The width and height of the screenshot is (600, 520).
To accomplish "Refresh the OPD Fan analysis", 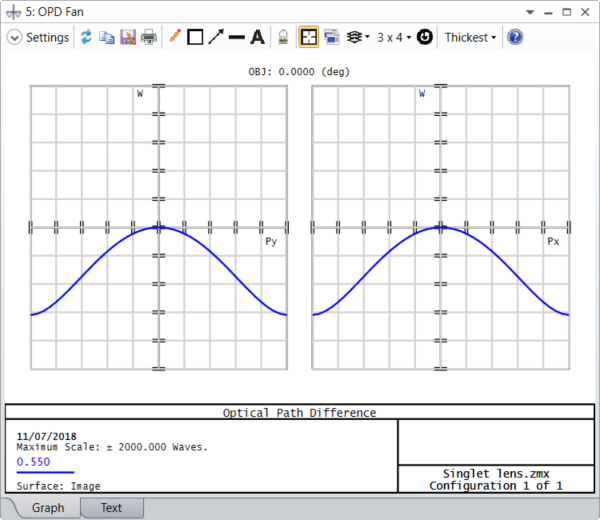I will (86, 37).
